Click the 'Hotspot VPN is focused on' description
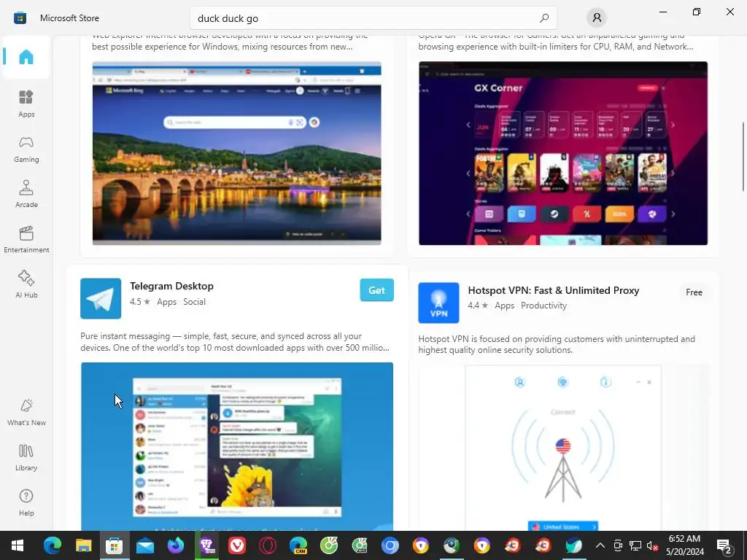747x560 pixels. [557, 344]
